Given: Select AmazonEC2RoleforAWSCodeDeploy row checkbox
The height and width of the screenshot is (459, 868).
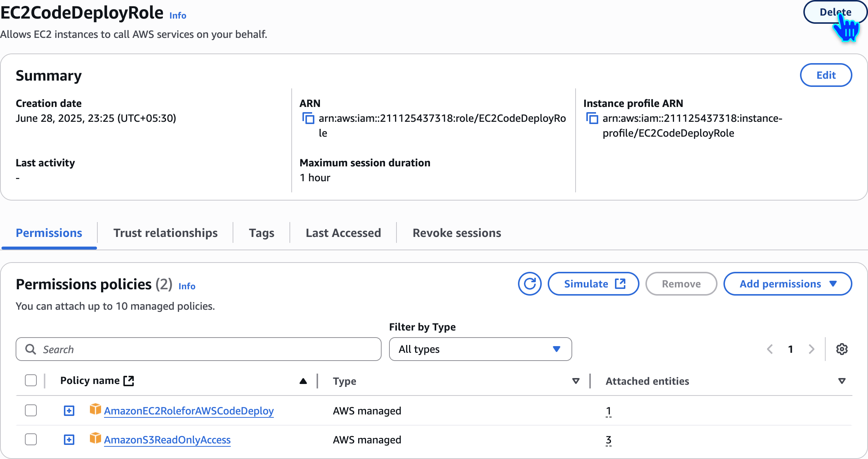Looking at the screenshot, I should pos(31,410).
